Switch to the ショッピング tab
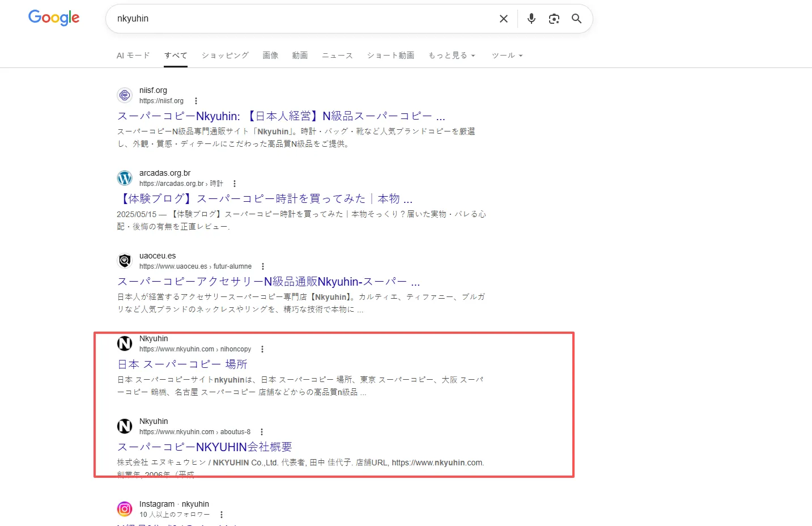This screenshot has width=812, height=526. coord(225,56)
